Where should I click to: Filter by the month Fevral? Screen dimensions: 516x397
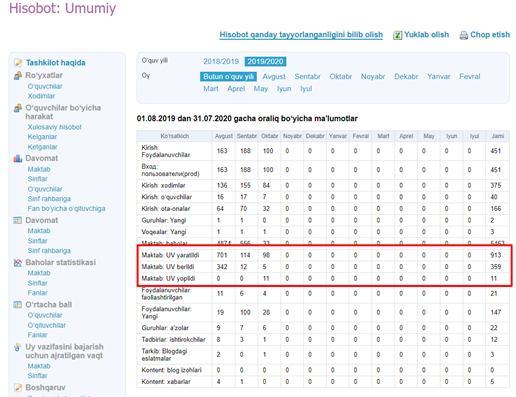[x=470, y=77]
